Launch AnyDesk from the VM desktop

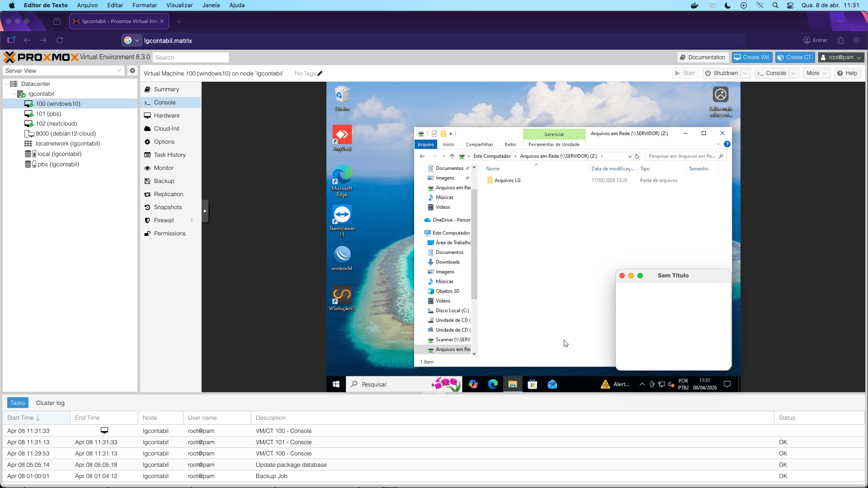click(x=342, y=138)
